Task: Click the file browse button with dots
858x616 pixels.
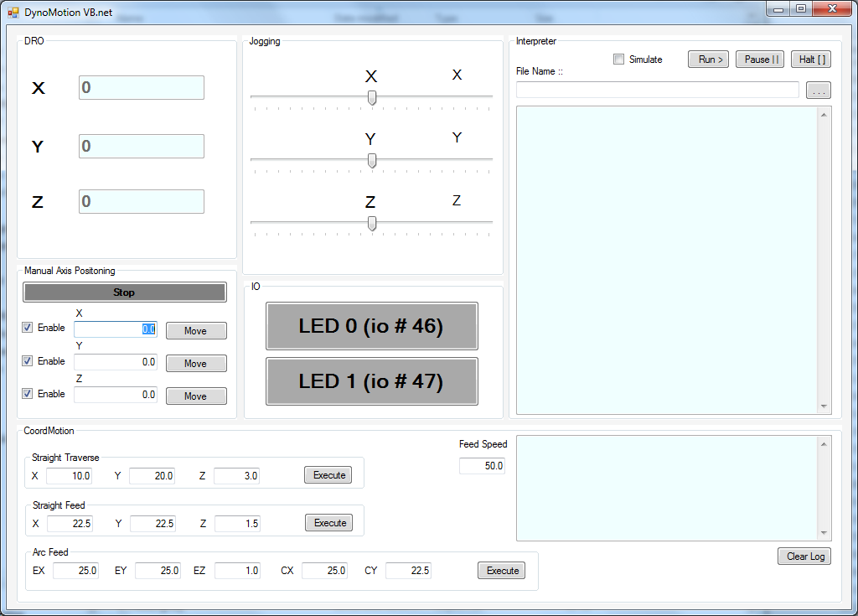Action: pos(818,91)
